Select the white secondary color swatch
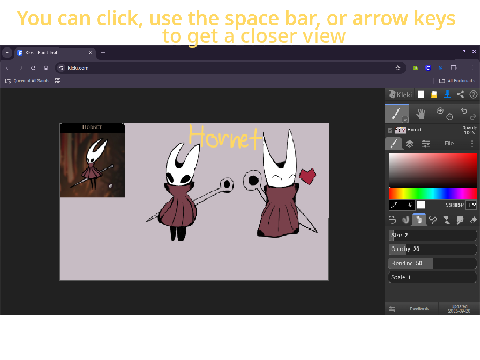The image size is (480, 360). 421,205
